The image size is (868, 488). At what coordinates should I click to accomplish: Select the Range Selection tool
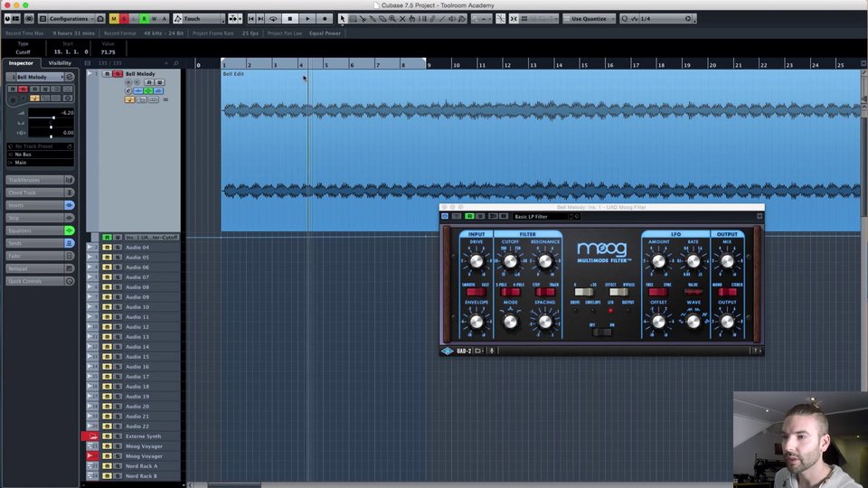[x=353, y=19]
